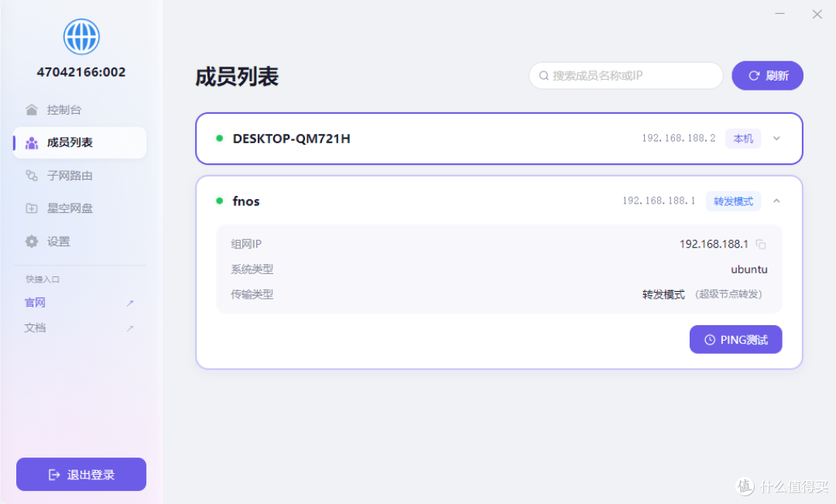The height and width of the screenshot is (504, 836).
Task: Select the DESKTOP-QM721H member name
Action: pyautogui.click(x=291, y=139)
